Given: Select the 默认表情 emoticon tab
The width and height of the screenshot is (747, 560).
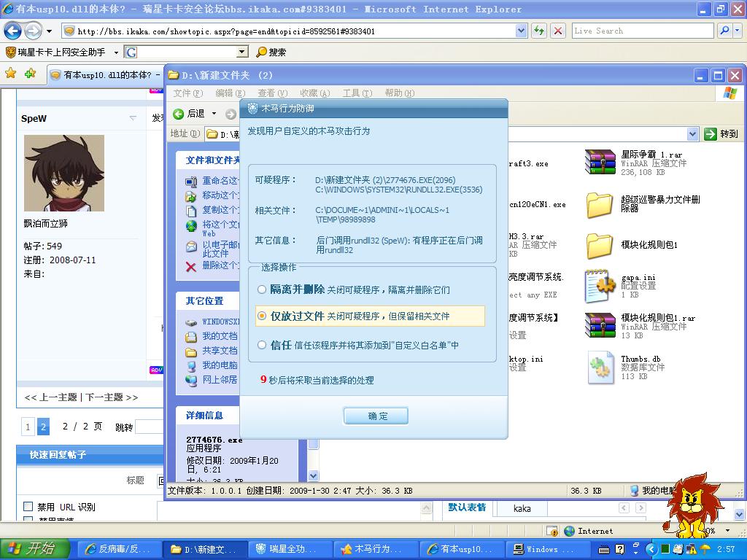Looking at the screenshot, I should [467, 507].
